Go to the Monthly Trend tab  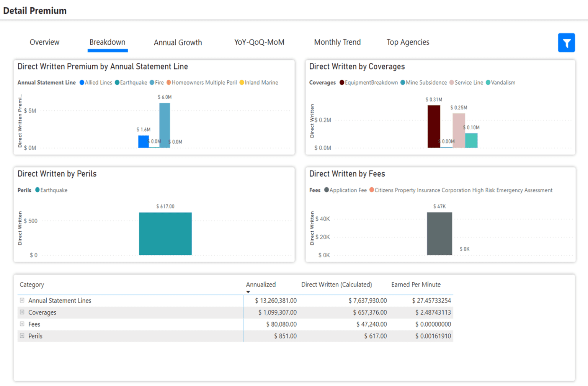(337, 42)
